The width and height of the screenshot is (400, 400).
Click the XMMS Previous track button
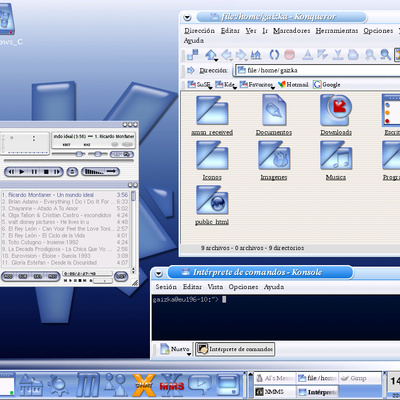tap(11, 172)
